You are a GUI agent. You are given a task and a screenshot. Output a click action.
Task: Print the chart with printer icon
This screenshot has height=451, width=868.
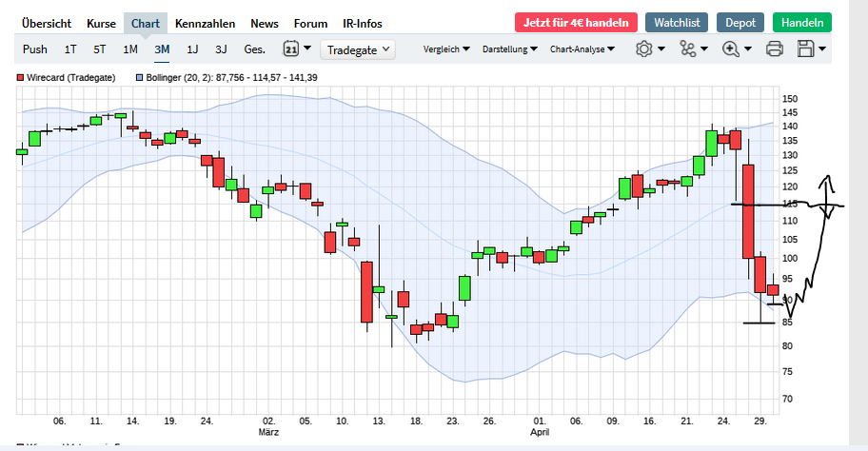point(775,49)
